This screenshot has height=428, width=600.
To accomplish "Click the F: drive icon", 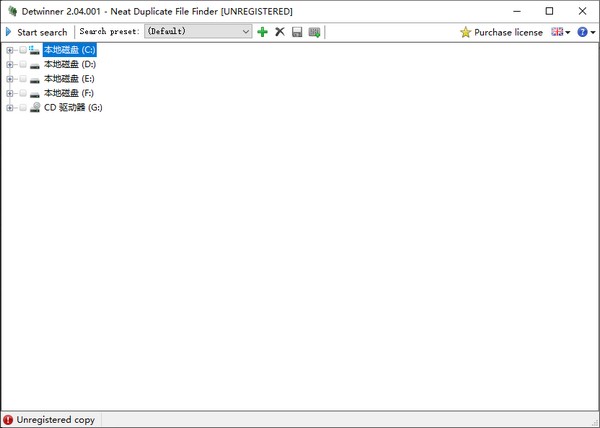I will click(35, 94).
